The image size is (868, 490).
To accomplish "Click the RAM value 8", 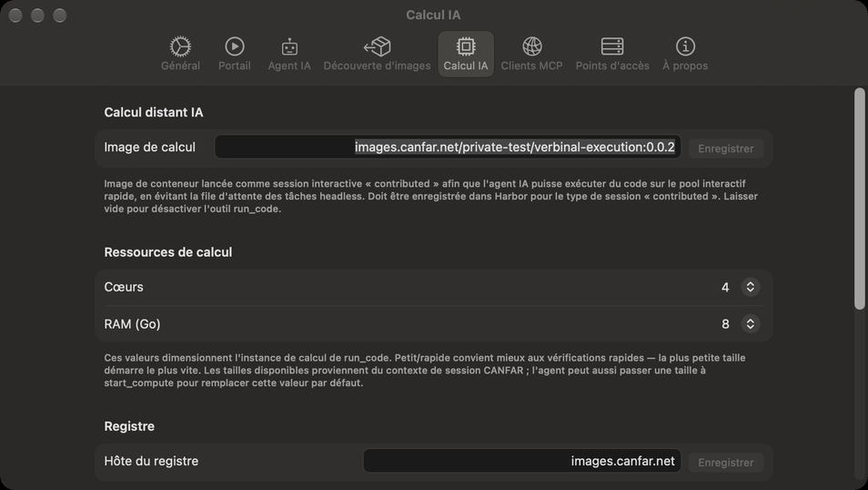I will click(725, 323).
